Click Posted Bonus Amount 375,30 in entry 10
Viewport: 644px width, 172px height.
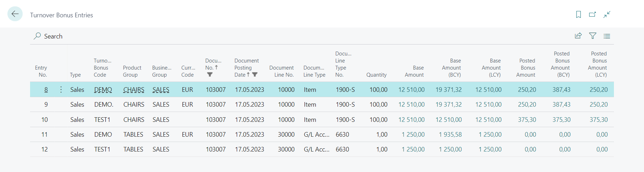point(527,120)
